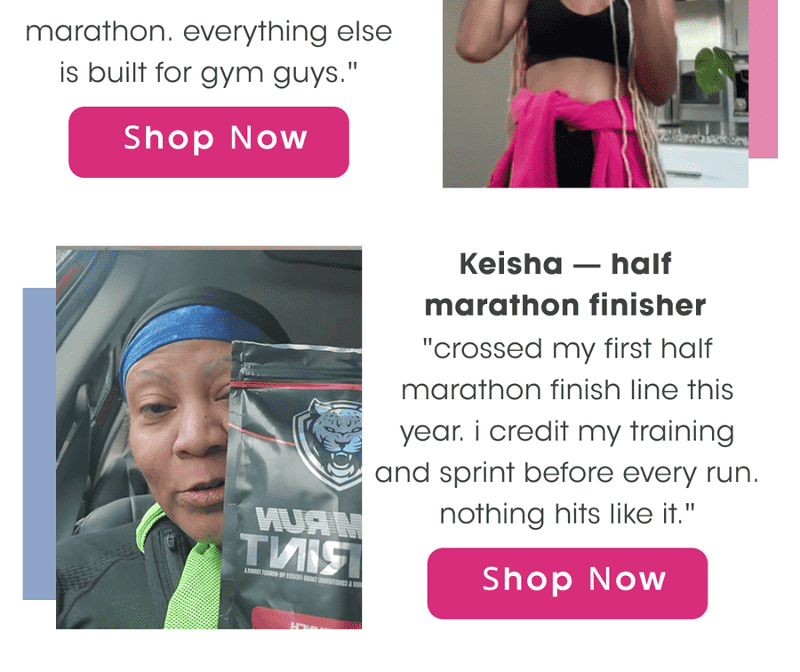Image resolution: width=800 pixels, height=672 pixels.
Task: Click the red label at pouch bottom
Action: tap(307, 619)
